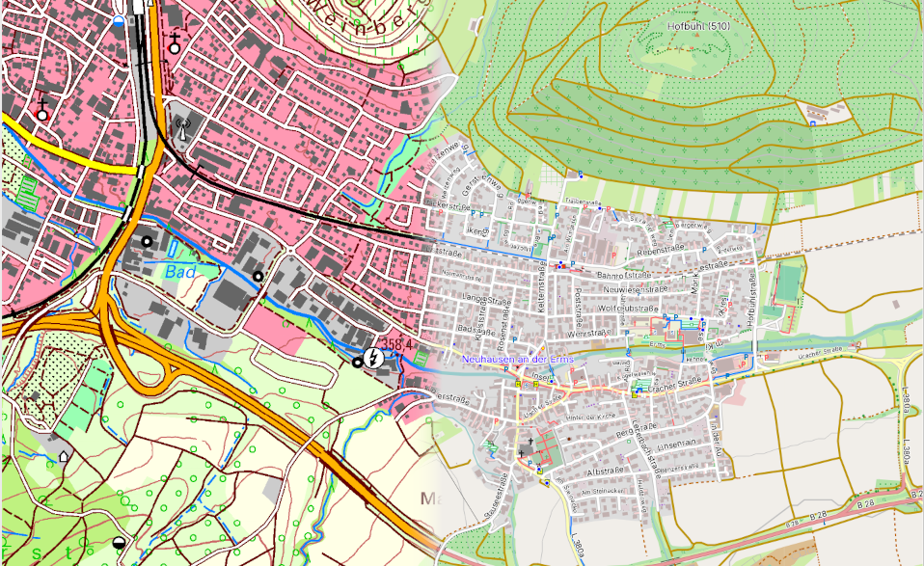
Task: Click the power station lightning bolt symbol
Action: pyautogui.click(x=374, y=357)
